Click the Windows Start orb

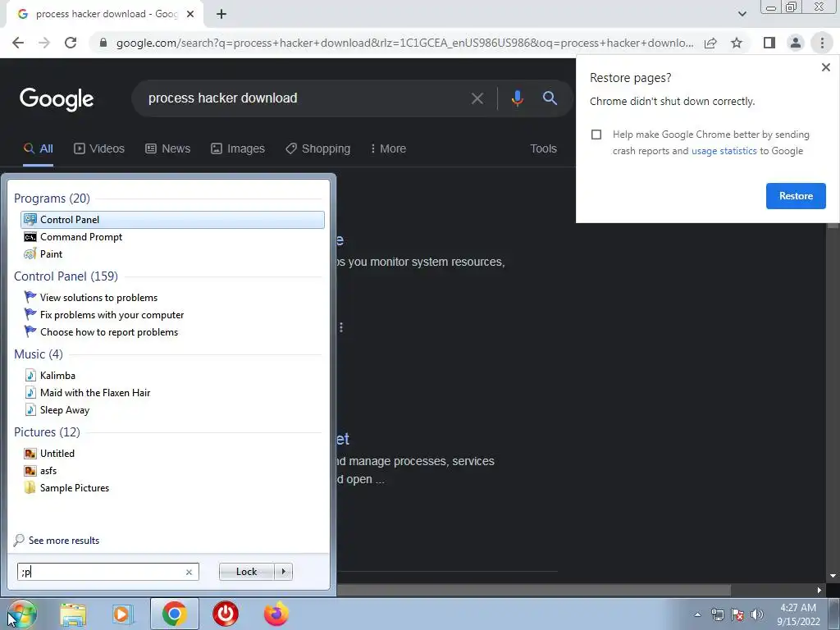(22, 614)
